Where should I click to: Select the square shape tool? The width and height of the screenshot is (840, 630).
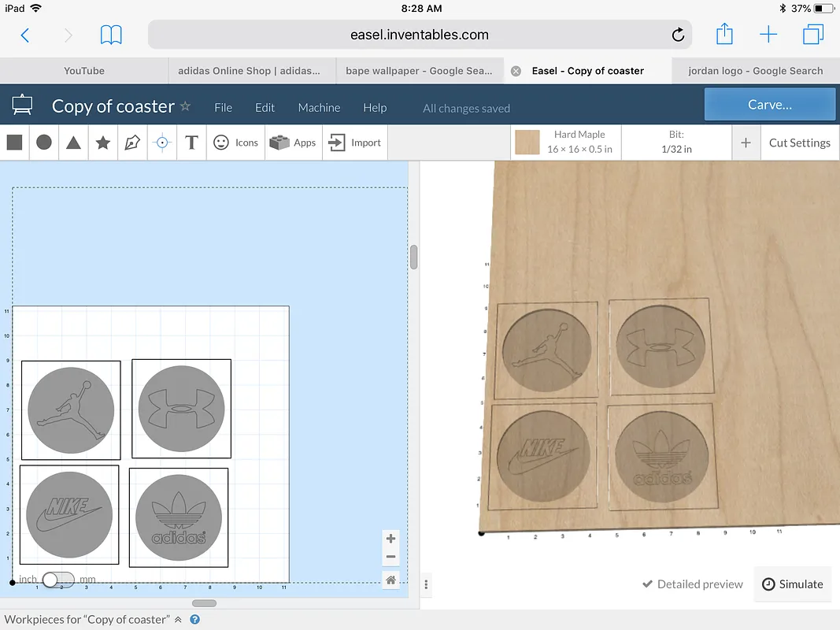[14, 143]
